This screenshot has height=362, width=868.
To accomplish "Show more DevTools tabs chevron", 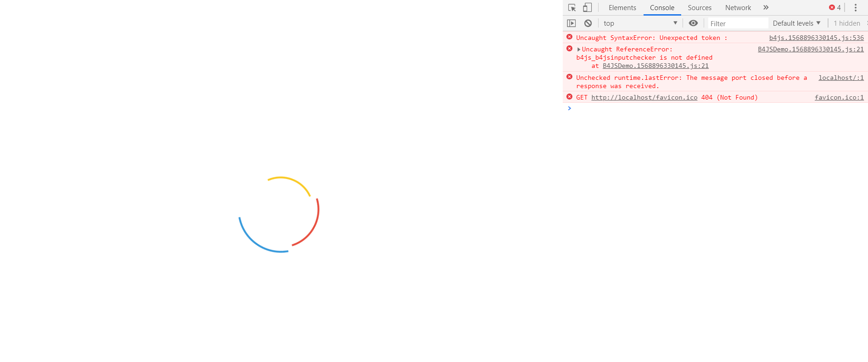I will tap(766, 7).
